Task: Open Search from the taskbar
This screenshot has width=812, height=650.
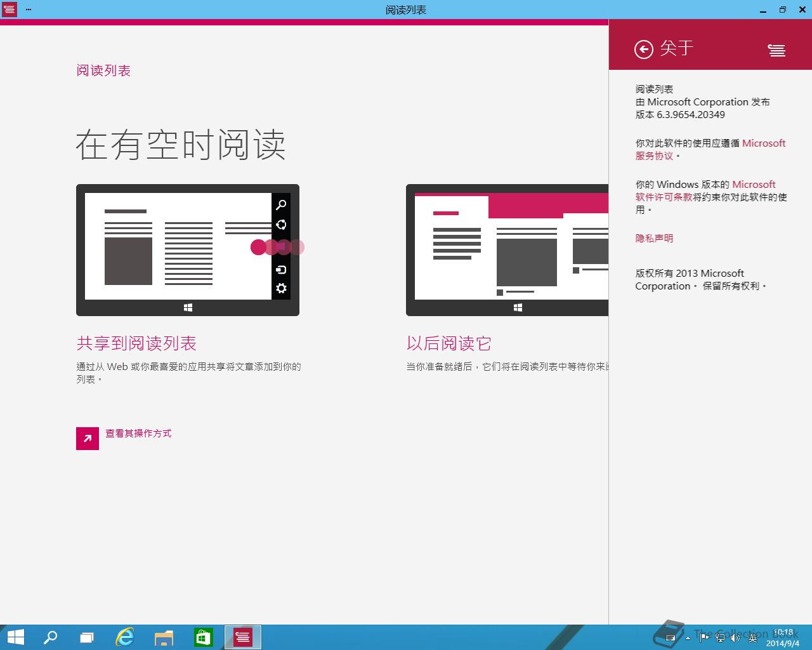Action: coord(50,637)
